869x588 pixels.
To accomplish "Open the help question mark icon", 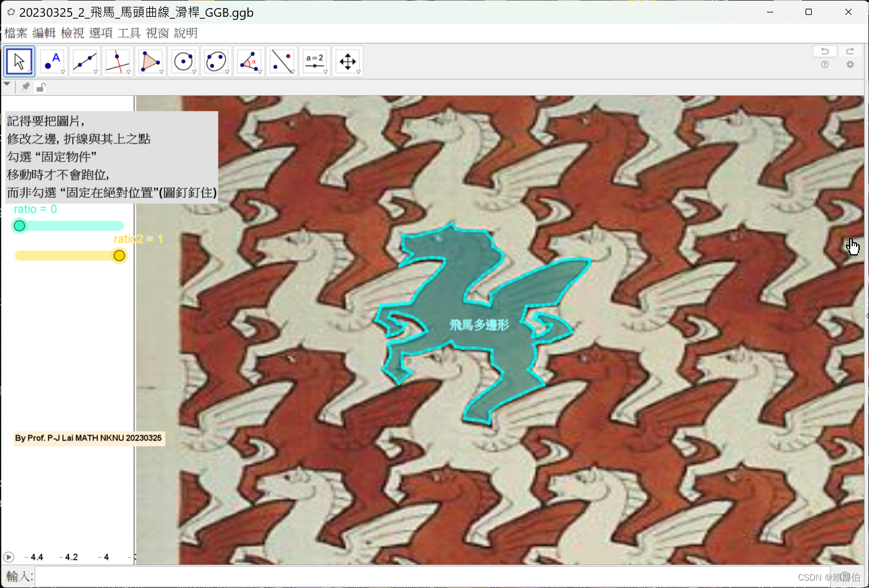I will click(x=825, y=65).
